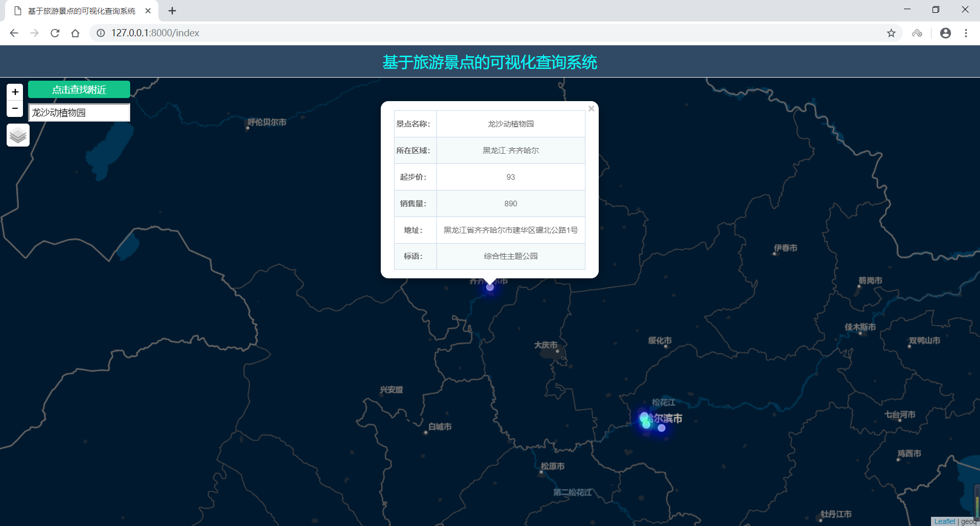Open the Chrome profile menu
Image resolution: width=980 pixels, height=526 pixels.
coord(945,33)
